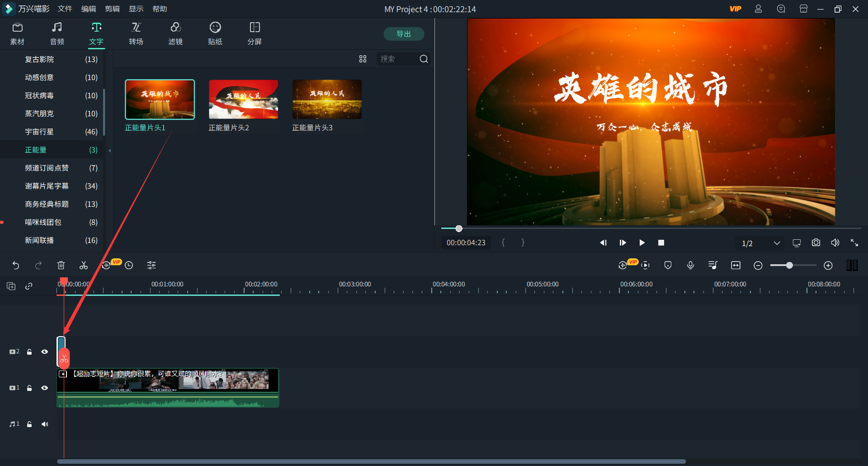868x466 pixels.
Task: Delete selected clip with the trash icon
Action: 61,265
